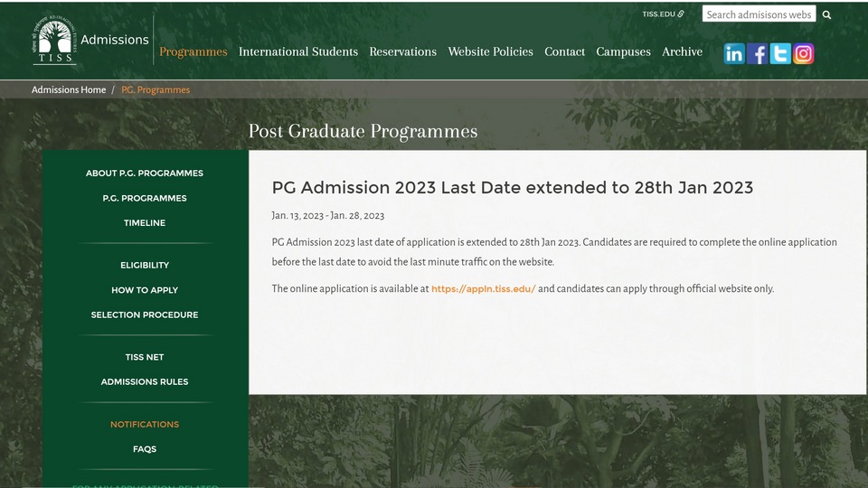Open How To Apply sidebar entry
Viewport: 868px width, 488px height.
145,290
